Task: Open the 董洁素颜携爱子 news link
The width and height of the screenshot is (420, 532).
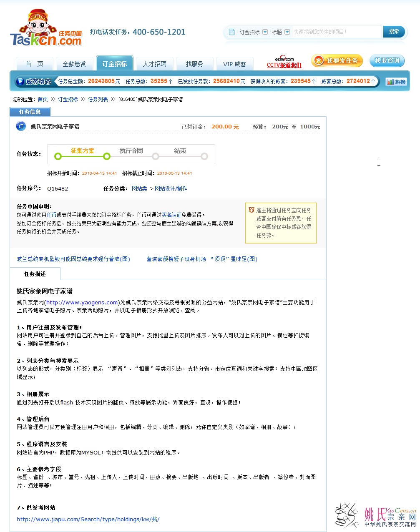Action: point(202,259)
